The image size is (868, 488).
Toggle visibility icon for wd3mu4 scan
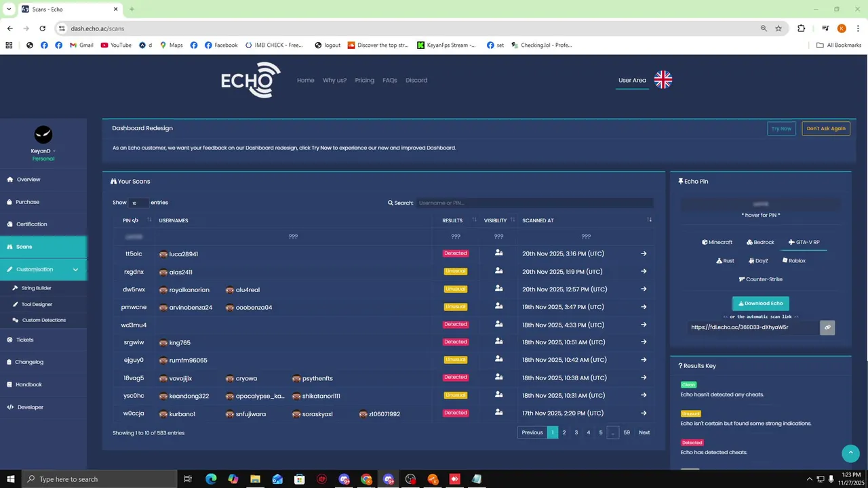(x=499, y=324)
